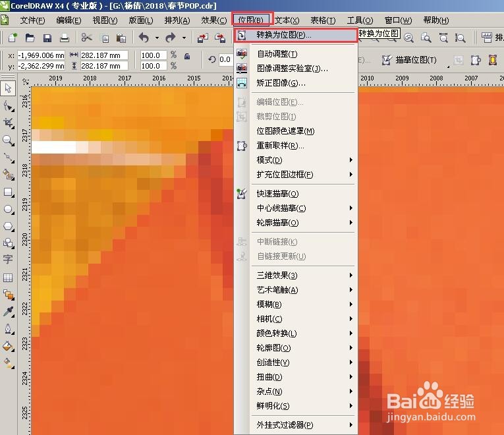Image resolution: width=504 pixels, height=435 pixels.
Task: Click the Zoom to page magnifier icon
Action: pyautogui.click(x=426, y=38)
